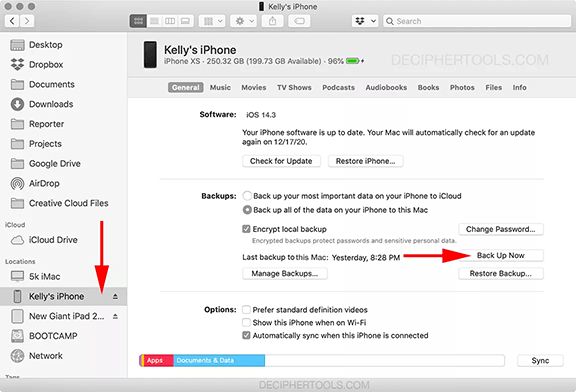
Task: Switch Finder to column view
Action: (170, 21)
